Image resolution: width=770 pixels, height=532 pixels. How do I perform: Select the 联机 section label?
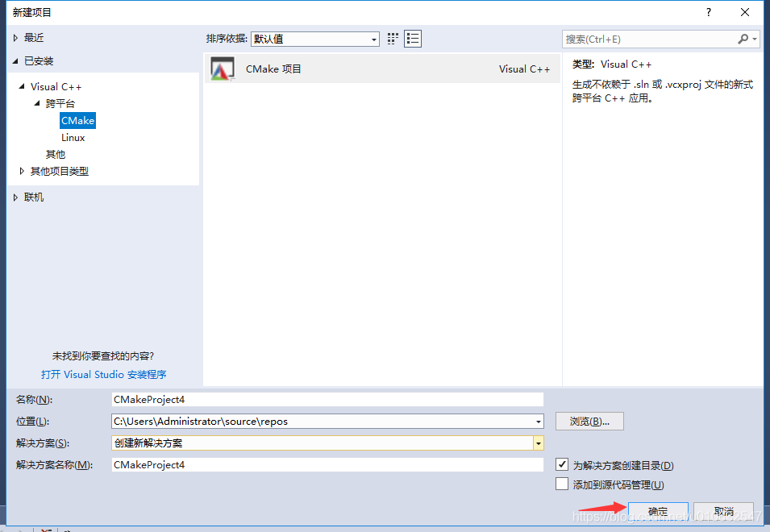click(x=34, y=197)
